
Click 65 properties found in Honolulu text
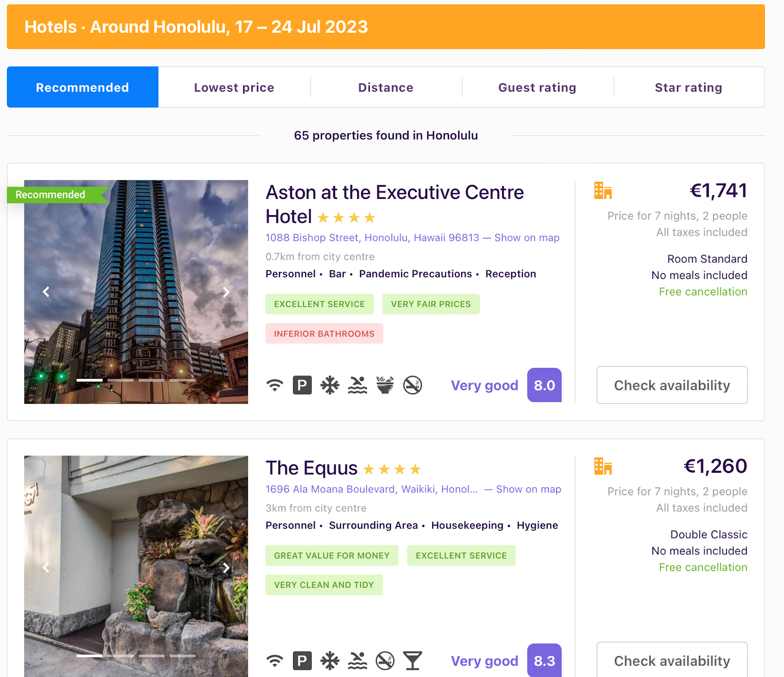(386, 135)
